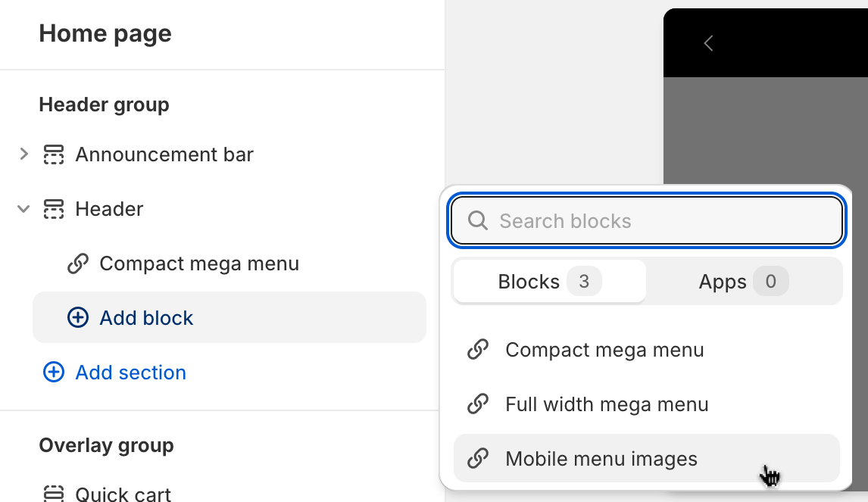Click the plus icon next to Add block
The height and width of the screenshot is (502, 868).
[x=78, y=318]
